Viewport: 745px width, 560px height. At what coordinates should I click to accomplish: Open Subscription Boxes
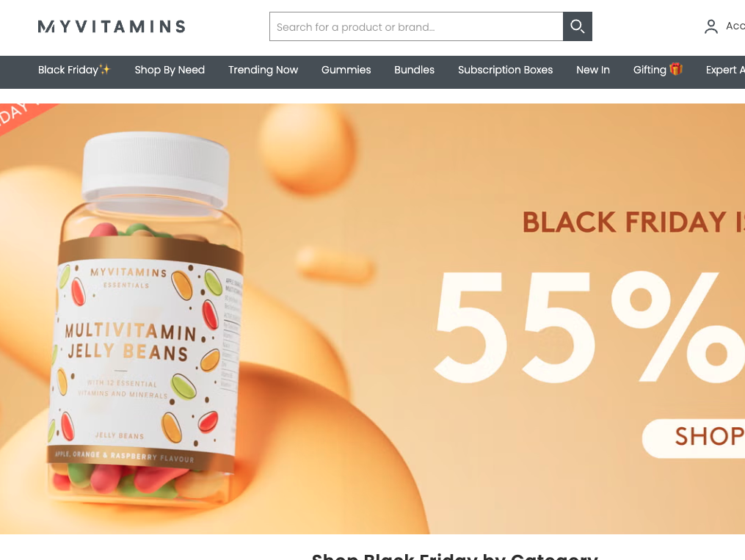pos(505,70)
